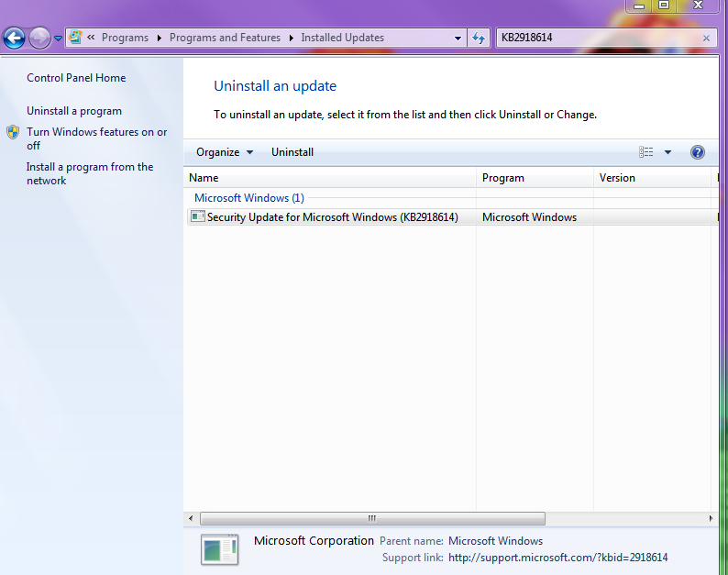Sort by the Name column header

pyautogui.click(x=331, y=178)
